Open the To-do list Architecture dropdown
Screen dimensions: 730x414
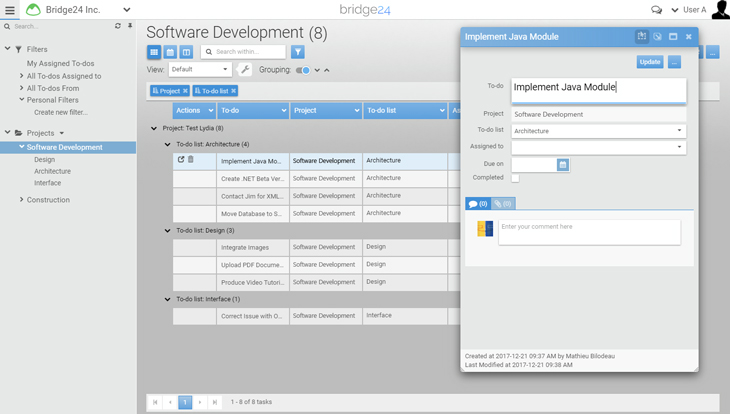coord(598,131)
